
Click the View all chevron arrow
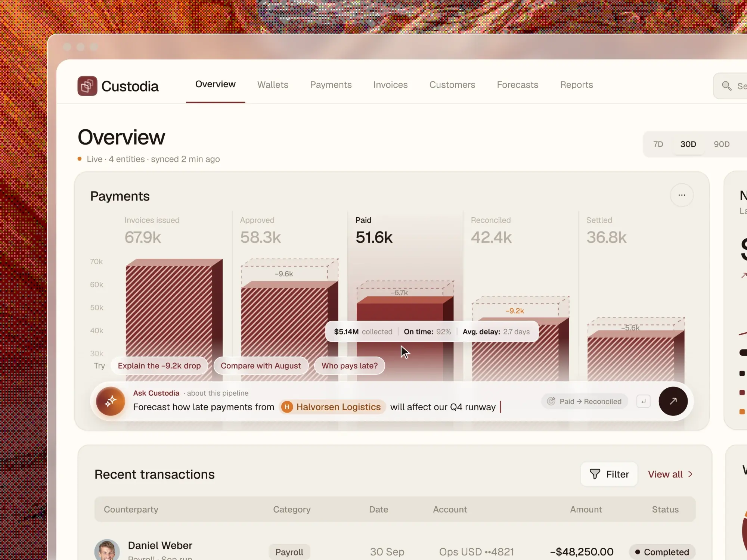pyautogui.click(x=690, y=474)
